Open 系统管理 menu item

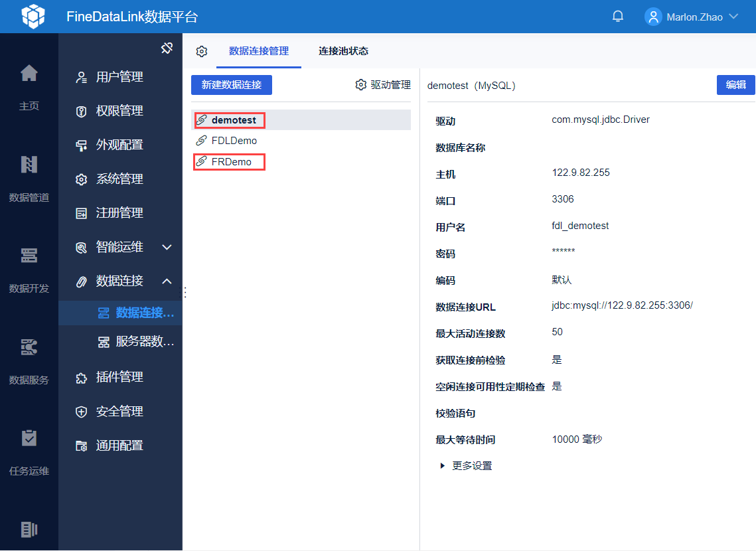coord(119,179)
